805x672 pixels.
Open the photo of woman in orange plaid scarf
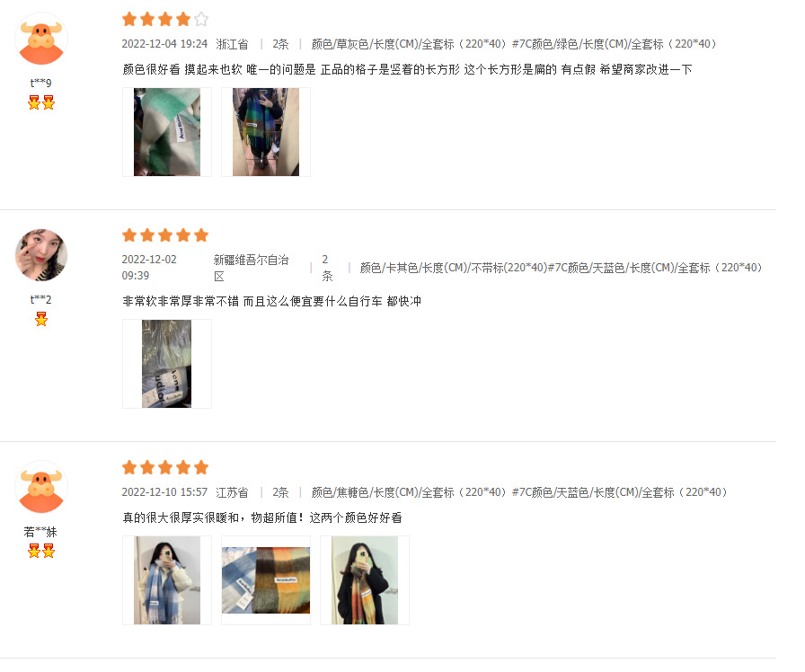pos(365,580)
